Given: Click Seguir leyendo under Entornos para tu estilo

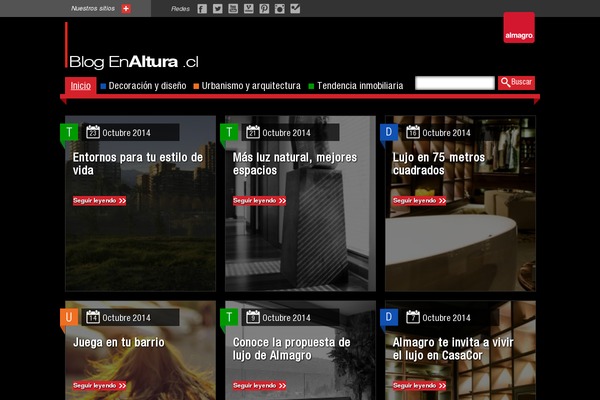Looking at the screenshot, I should point(99,201).
